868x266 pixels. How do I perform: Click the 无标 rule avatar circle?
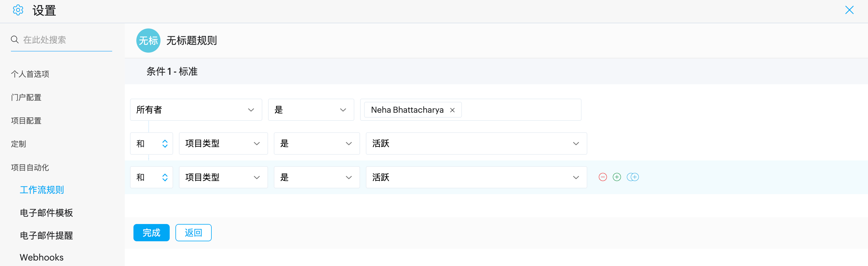(x=148, y=41)
